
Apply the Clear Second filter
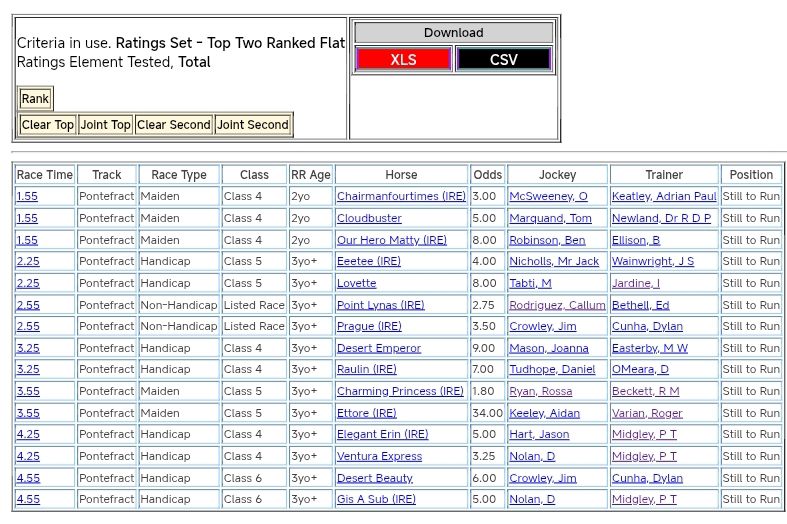click(174, 125)
